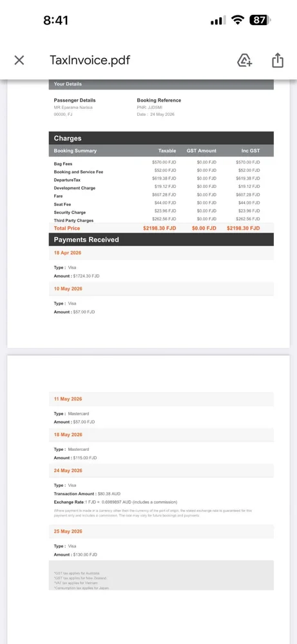The height and width of the screenshot is (644, 297).
Task: Open the share sheet icon
Action: point(278,61)
